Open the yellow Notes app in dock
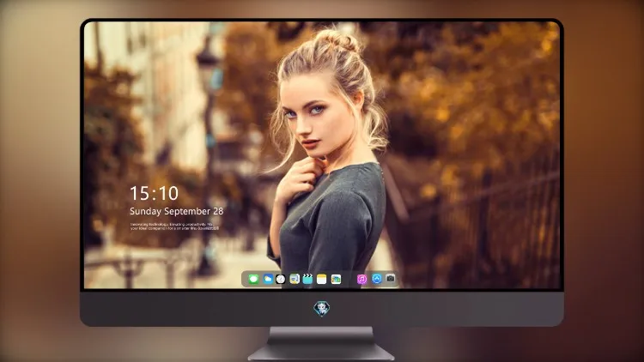Screen dimensions: 644x362 (322, 279)
